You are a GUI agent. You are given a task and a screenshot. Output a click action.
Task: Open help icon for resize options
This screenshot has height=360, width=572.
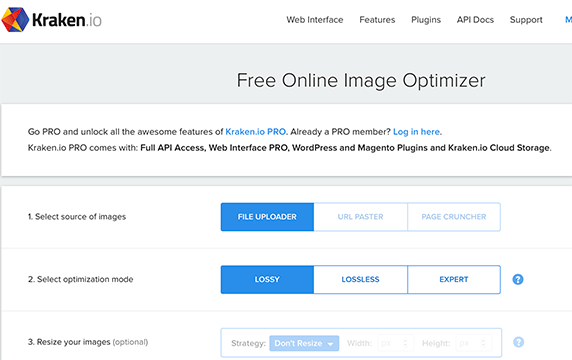518,342
